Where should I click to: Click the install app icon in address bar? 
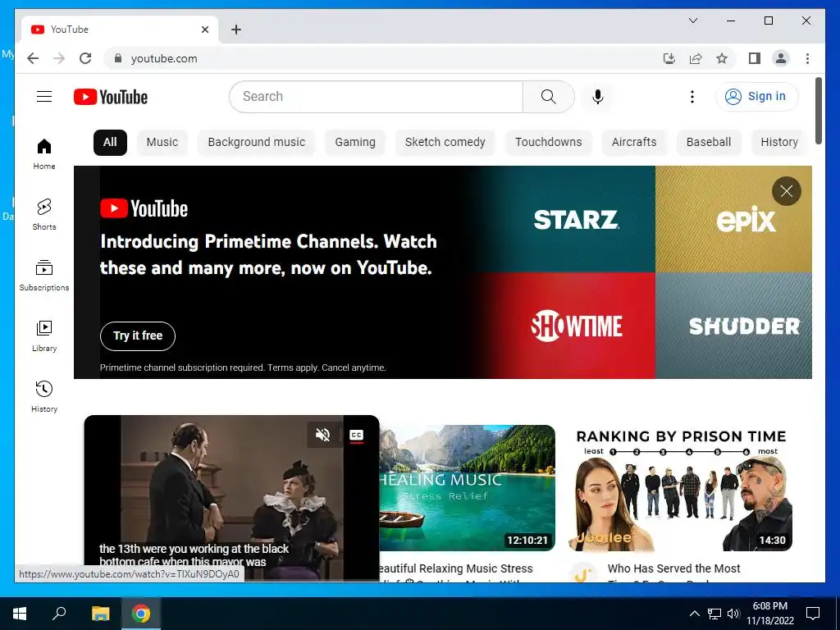pos(669,58)
